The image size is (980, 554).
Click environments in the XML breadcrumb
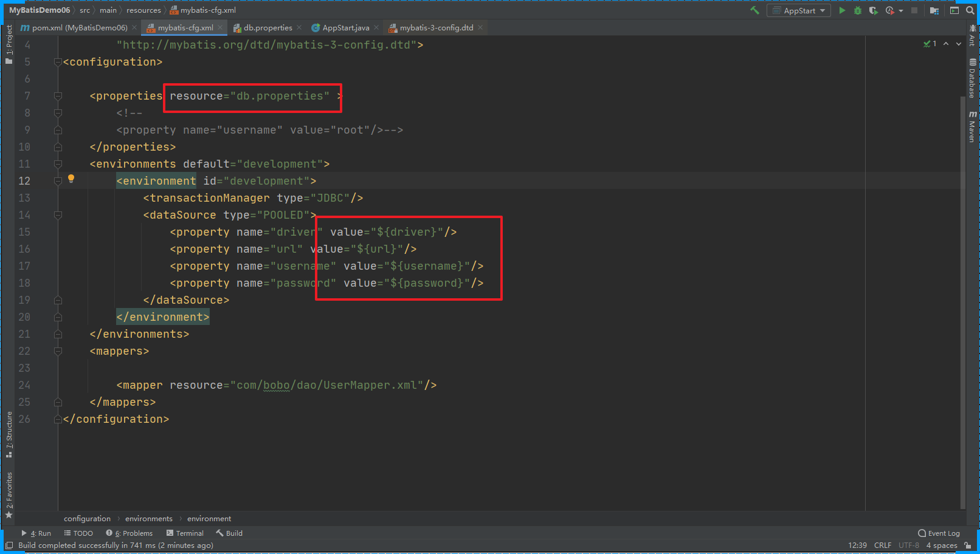pos(149,519)
